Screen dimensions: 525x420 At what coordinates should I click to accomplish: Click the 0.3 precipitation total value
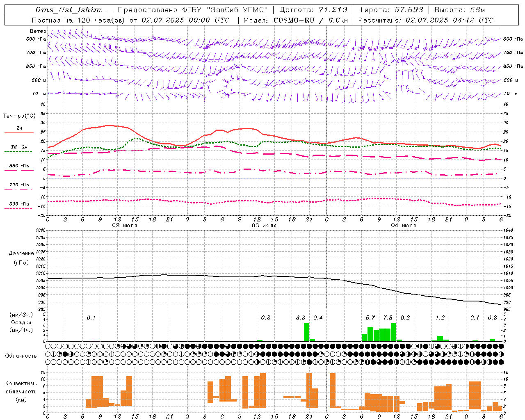pos(493,318)
